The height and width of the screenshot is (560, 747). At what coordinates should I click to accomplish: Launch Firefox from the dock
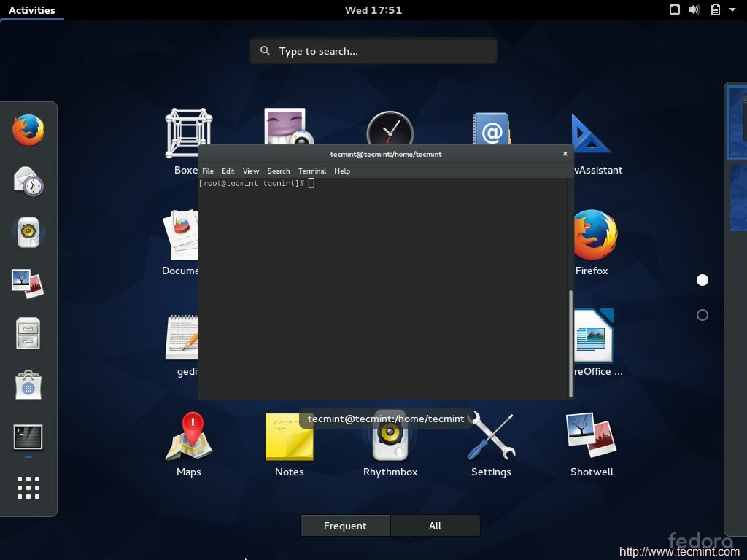pyautogui.click(x=28, y=129)
